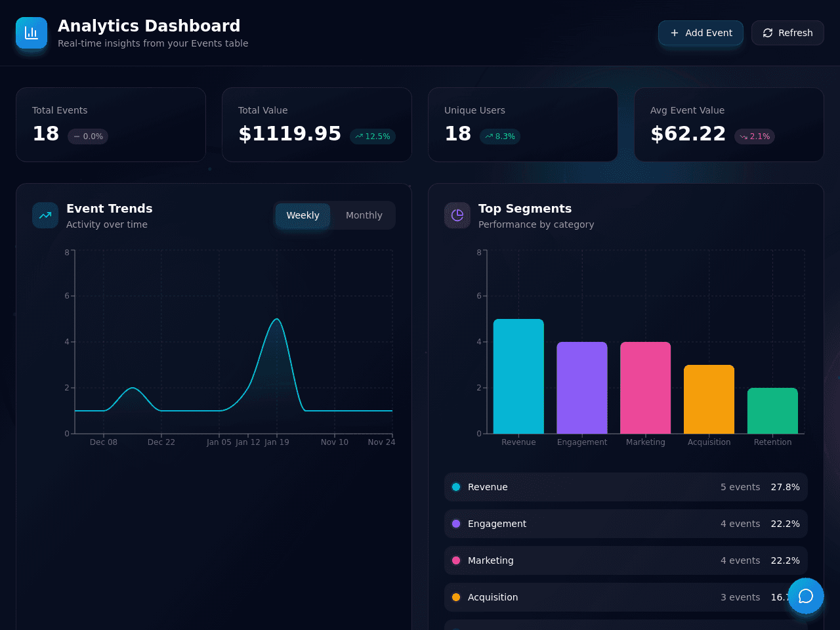Click the Unique Users card title
The image size is (840, 630).
tap(474, 110)
